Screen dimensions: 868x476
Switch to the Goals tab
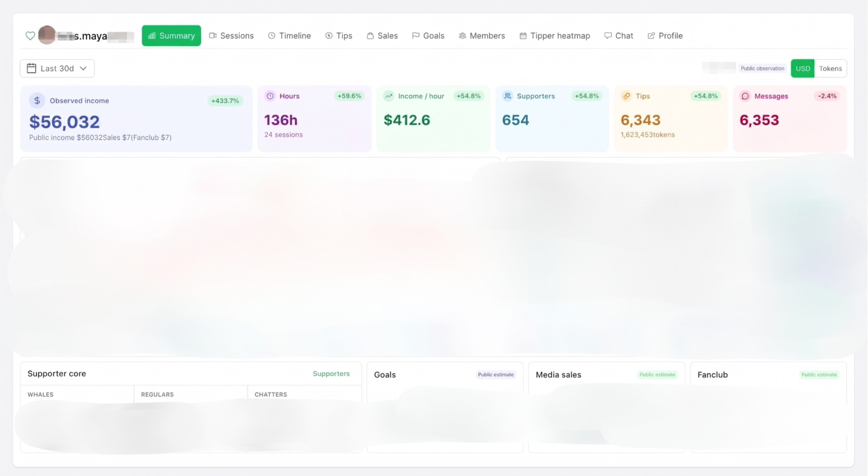428,35
